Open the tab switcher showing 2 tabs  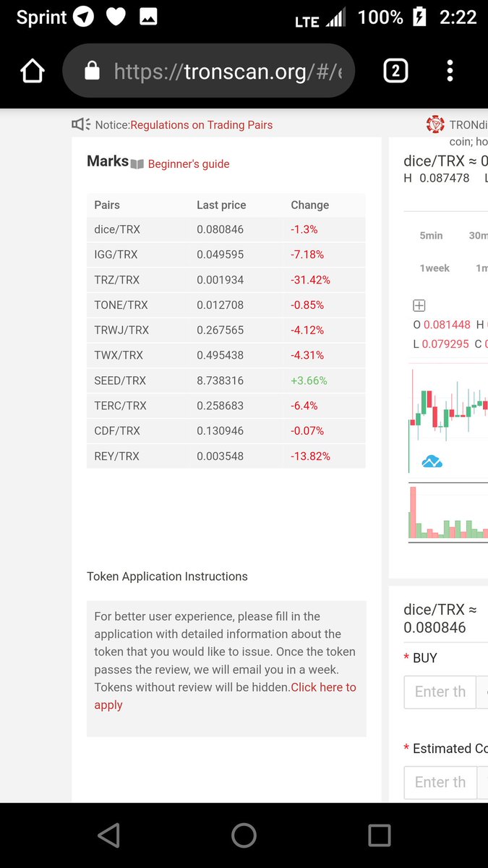395,71
